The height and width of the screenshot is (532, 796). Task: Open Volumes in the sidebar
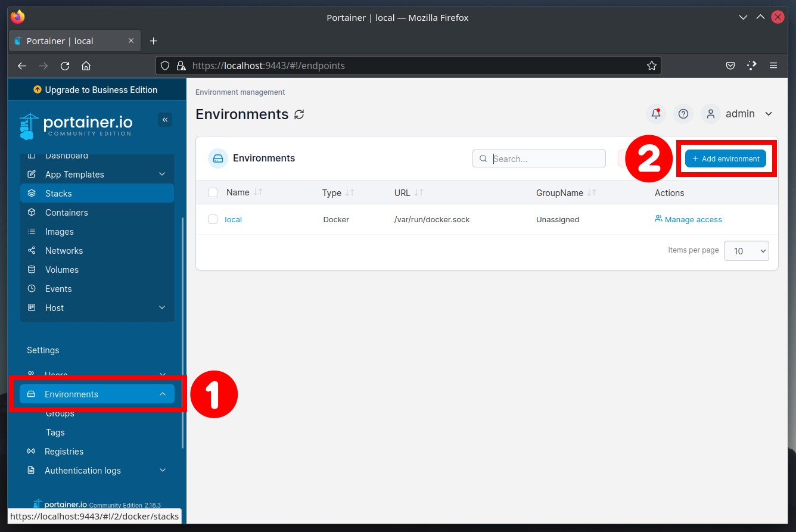click(x=97, y=270)
